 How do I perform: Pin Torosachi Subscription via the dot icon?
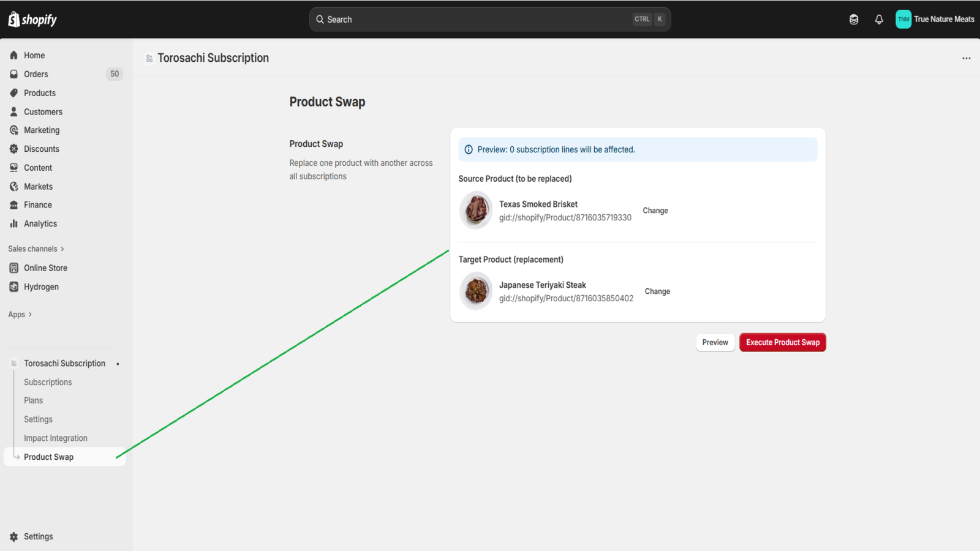point(118,364)
